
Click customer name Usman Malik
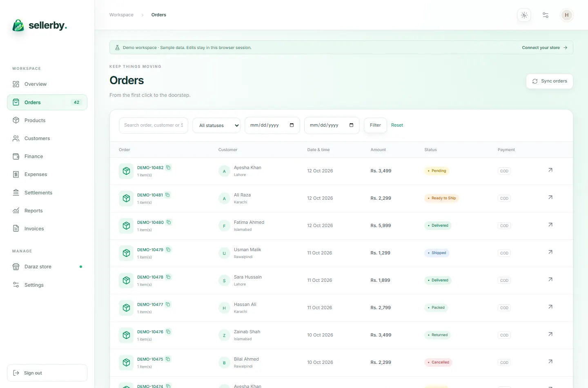tap(247, 250)
